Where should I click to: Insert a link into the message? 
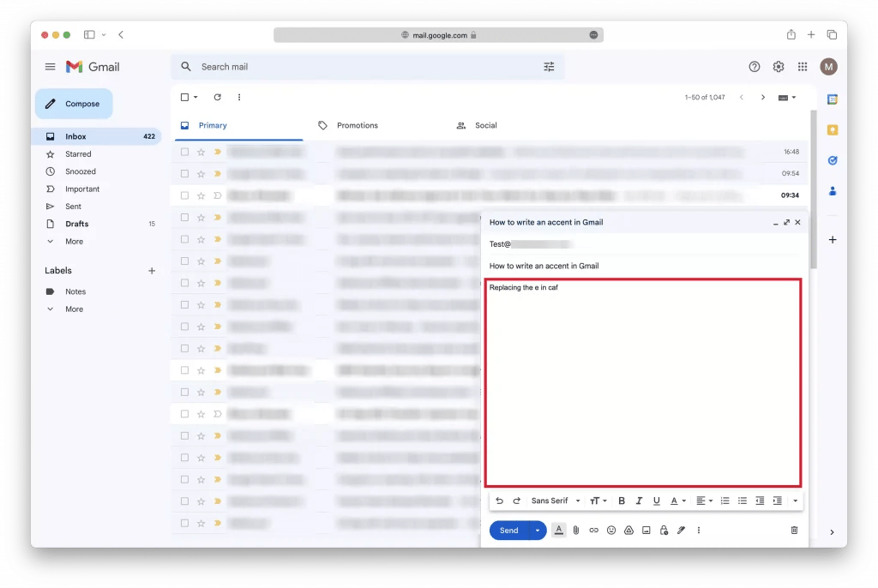click(x=593, y=530)
